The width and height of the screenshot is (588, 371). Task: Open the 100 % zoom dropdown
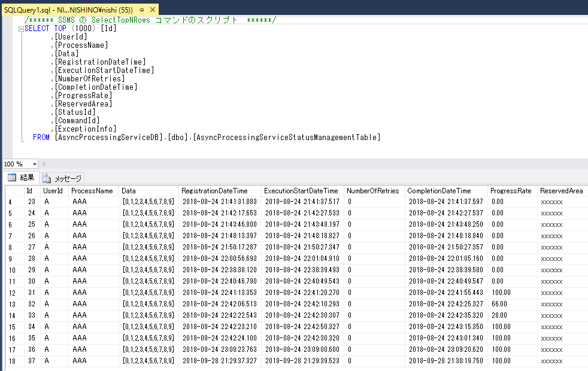pyautogui.click(x=35, y=164)
